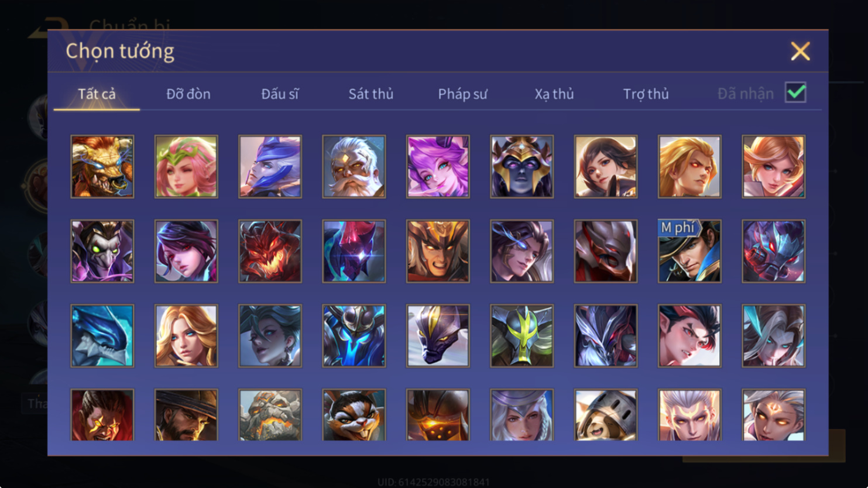Switch to the Đỡ đòn tab
Screen dimensions: 868x488
click(x=188, y=94)
